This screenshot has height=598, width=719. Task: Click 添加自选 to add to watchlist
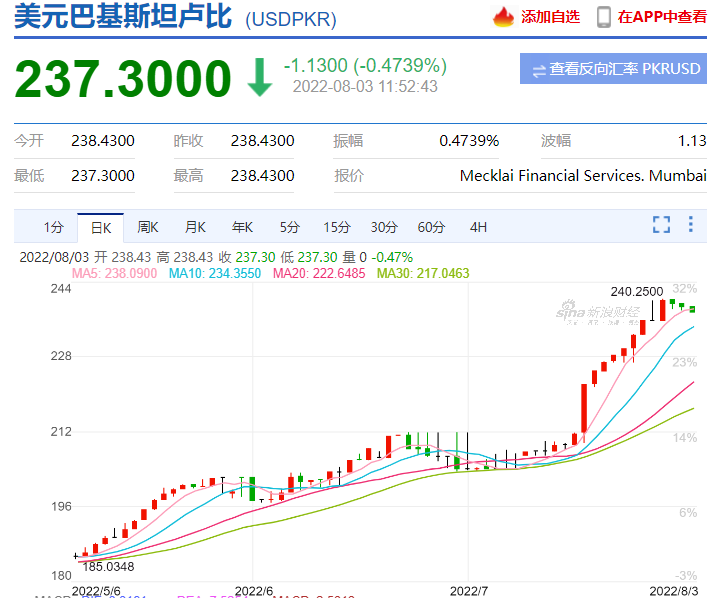550,17
